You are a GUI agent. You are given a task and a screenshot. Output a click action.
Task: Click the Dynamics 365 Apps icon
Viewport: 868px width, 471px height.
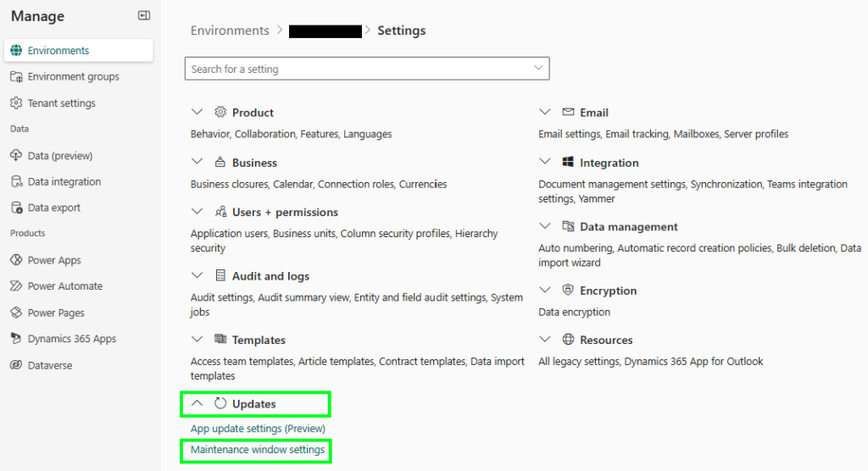(16, 339)
